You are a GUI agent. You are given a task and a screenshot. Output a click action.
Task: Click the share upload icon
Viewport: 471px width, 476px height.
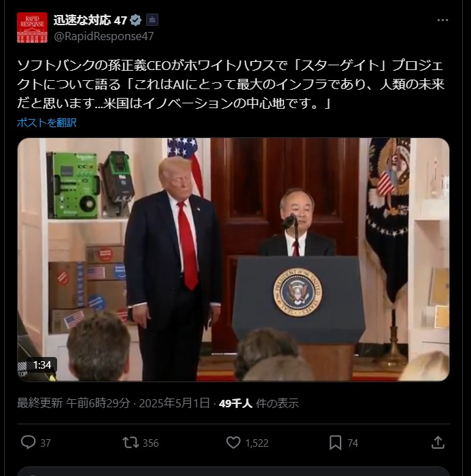coord(438,442)
